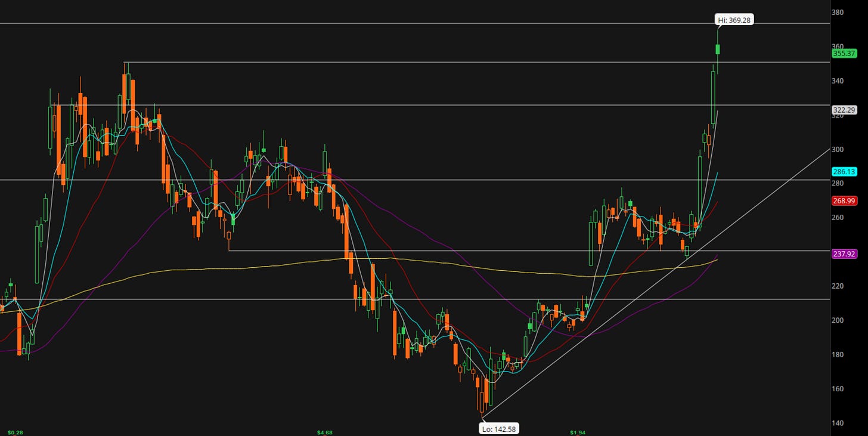The height and width of the screenshot is (436, 868).
Task: Click the 200 price axis label
Action: coord(838,320)
